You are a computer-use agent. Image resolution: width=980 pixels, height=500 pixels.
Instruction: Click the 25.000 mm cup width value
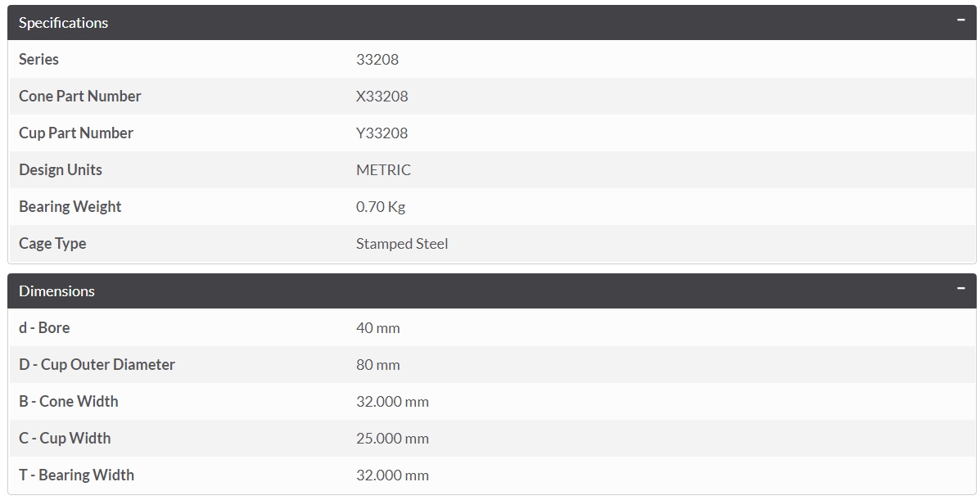coord(392,439)
